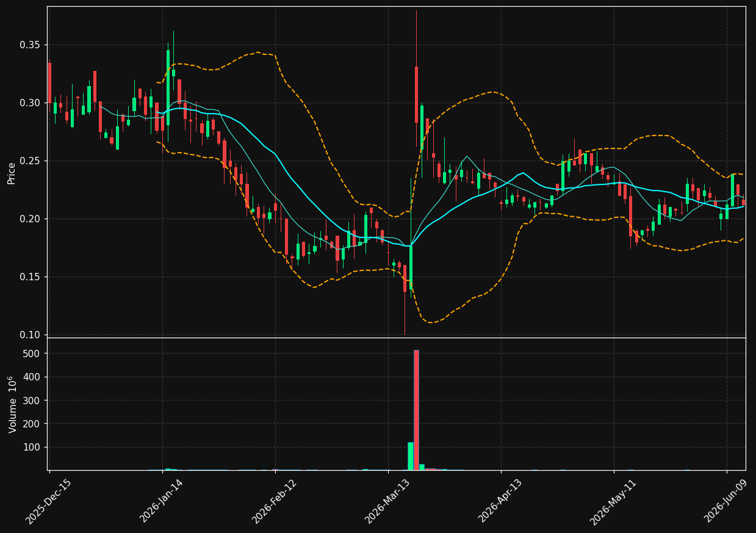Click the tallest red volume bar
The height and width of the screenshot is (533, 756).
coord(416,410)
